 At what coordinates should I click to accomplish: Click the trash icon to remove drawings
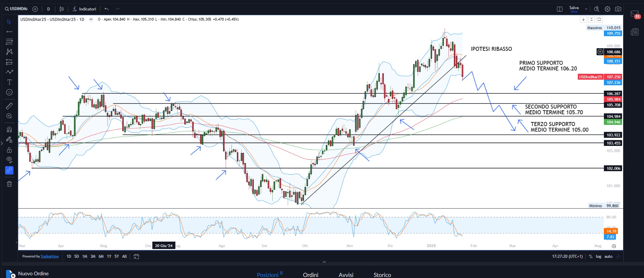pyautogui.click(x=9, y=184)
